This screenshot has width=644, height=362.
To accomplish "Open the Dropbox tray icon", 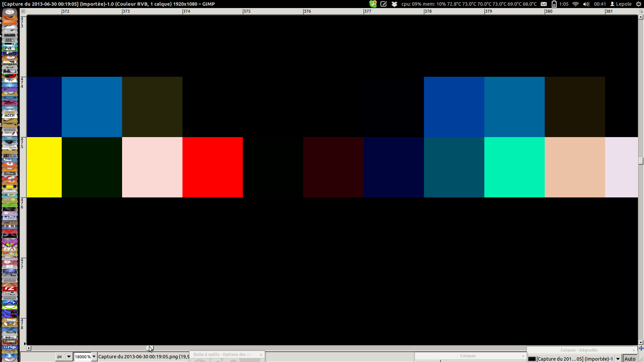I will (x=394, y=4).
